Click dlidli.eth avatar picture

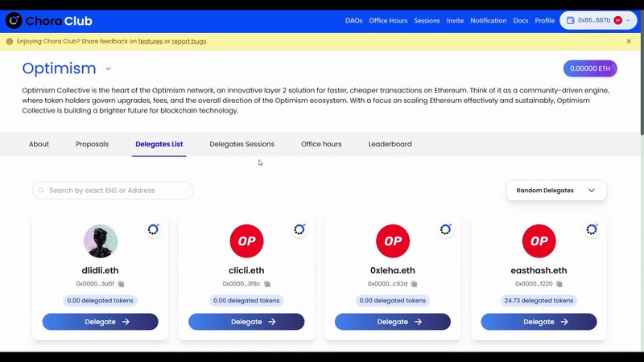coord(100,241)
